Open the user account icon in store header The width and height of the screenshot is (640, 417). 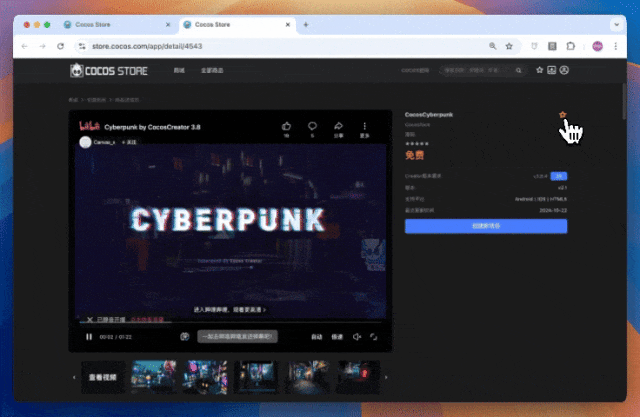[x=564, y=70]
